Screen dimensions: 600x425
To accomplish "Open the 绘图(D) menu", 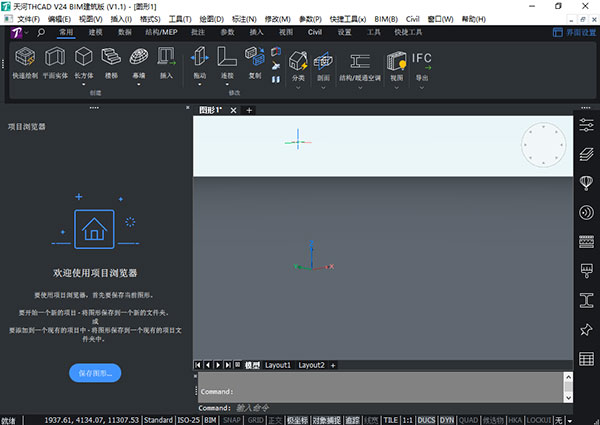I will tap(211, 19).
